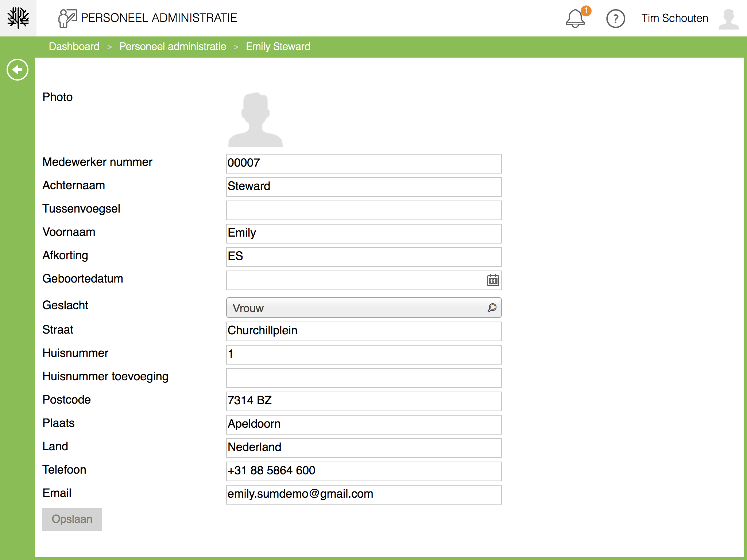Click Tim Schouten's name in the header
This screenshot has width=747, height=560.
coord(675,18)
